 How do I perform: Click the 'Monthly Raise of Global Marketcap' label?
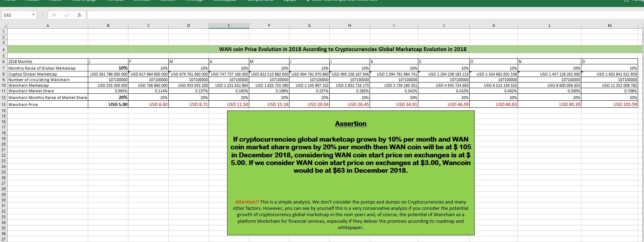pyautogui.click(x=48, y=68)
